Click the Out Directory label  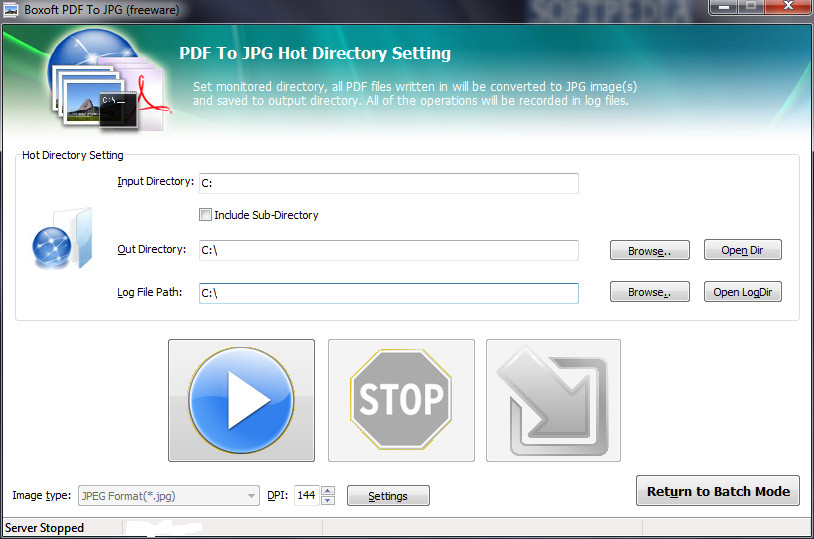(x=151, y=249)
